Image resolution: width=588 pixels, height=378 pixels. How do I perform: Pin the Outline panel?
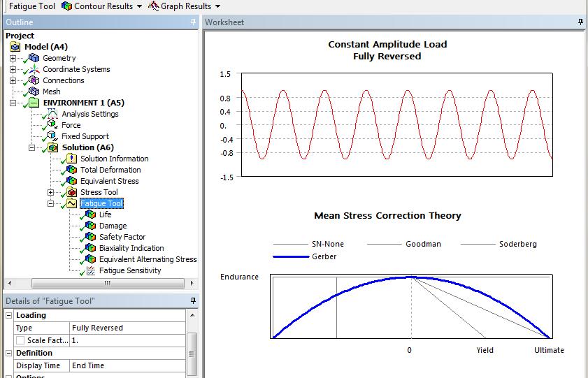coord(193,22)
